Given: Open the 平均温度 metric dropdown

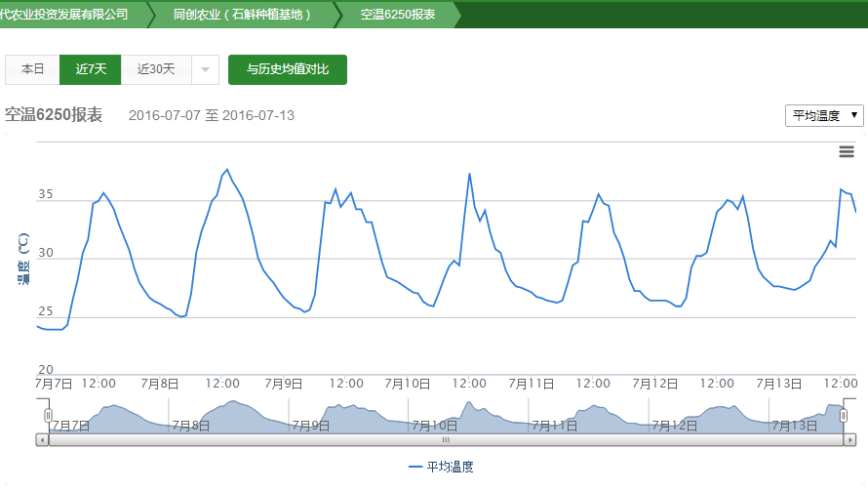Looking at the screenshot, I should (x=824, y=115).
